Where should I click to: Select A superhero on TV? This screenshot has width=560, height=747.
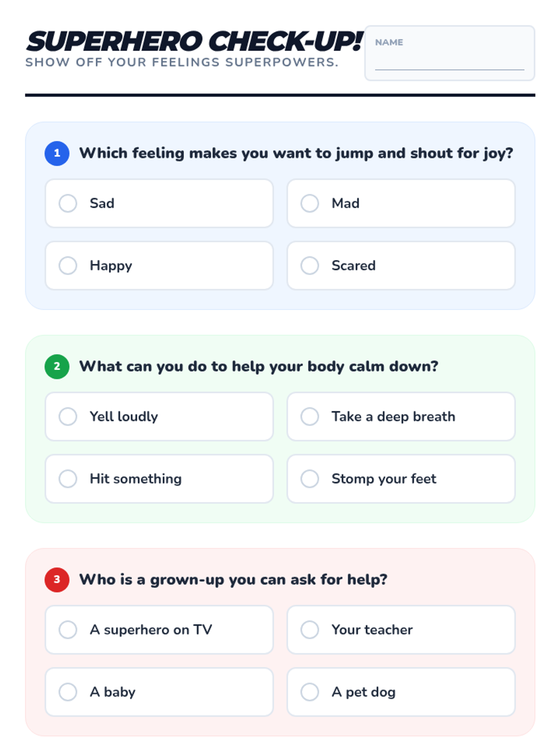(x=68, y=630)
